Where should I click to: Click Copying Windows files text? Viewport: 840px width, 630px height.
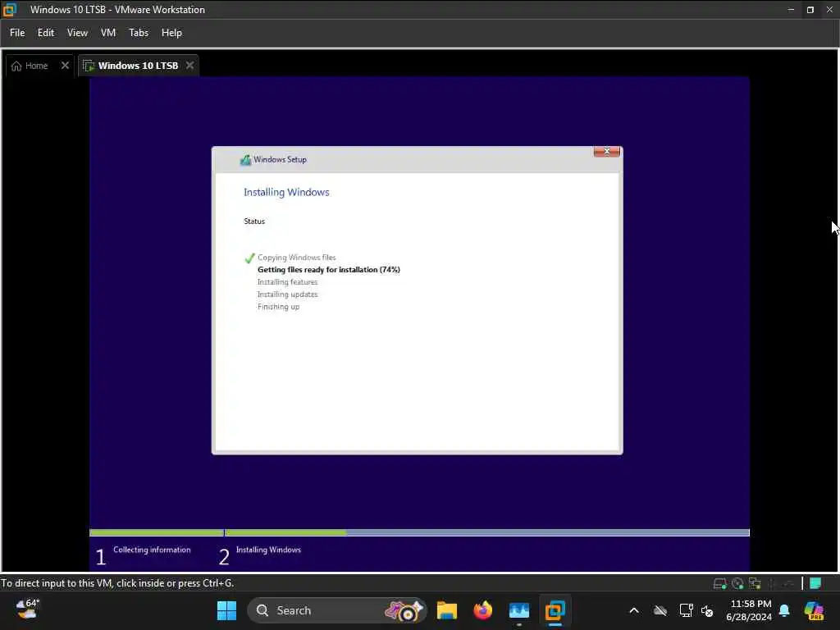296,258
